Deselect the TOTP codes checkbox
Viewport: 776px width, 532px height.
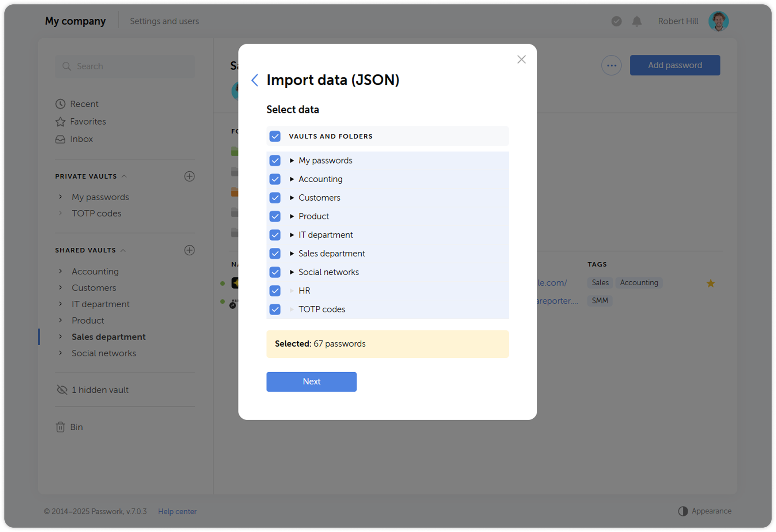tap(275, 309)
